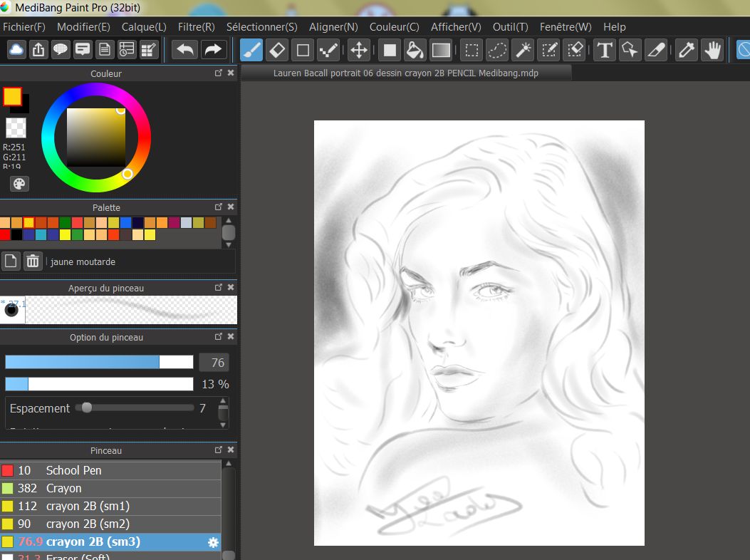Click the comment box icon
This screenshot has height=560, width=750.
(x=83, y=50)
